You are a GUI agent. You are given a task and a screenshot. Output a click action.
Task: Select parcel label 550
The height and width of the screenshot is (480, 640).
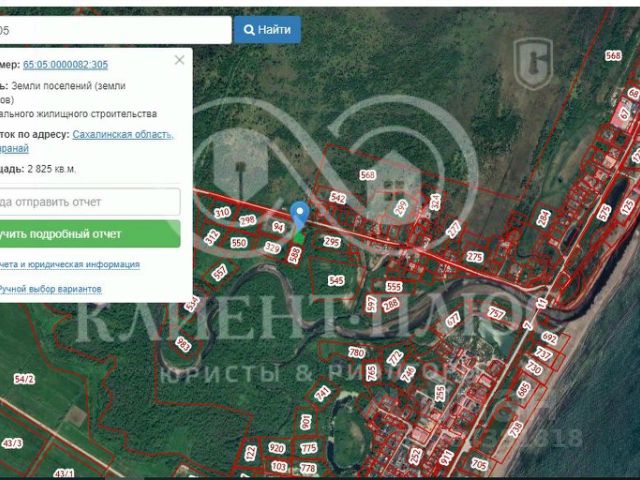point(239,243)
